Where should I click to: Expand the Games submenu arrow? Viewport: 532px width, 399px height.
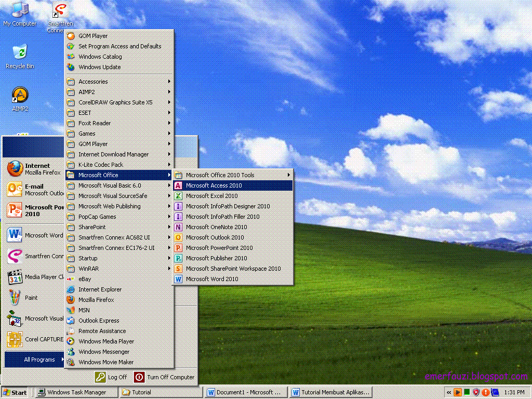pyautogui.click(x=169, y=134)
